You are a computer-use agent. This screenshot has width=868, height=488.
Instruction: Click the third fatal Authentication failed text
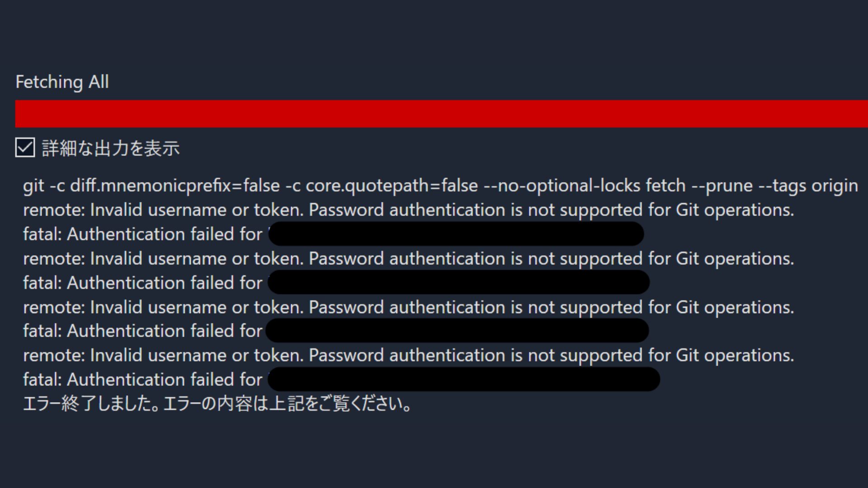(x=142, y=331)
